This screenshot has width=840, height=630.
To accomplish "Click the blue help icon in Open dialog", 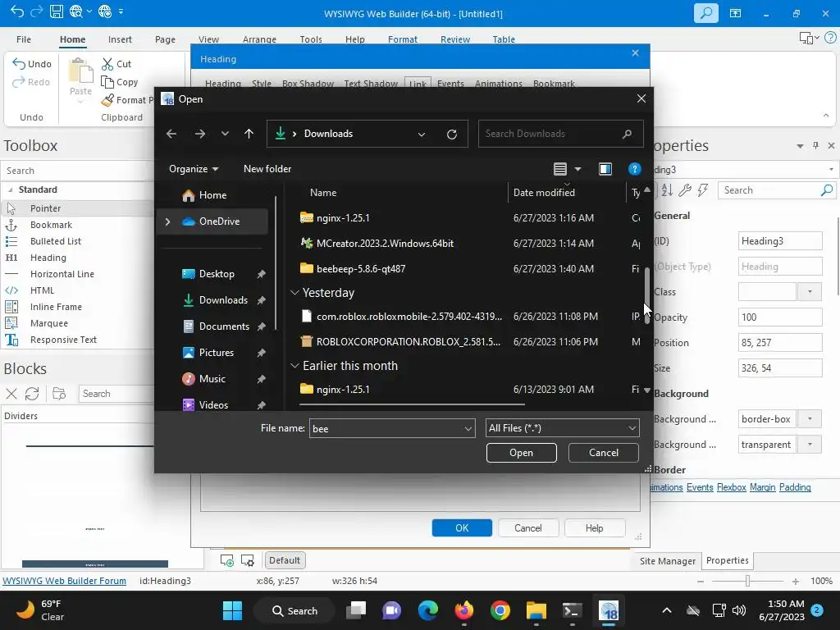I will (x=634, y=169).
